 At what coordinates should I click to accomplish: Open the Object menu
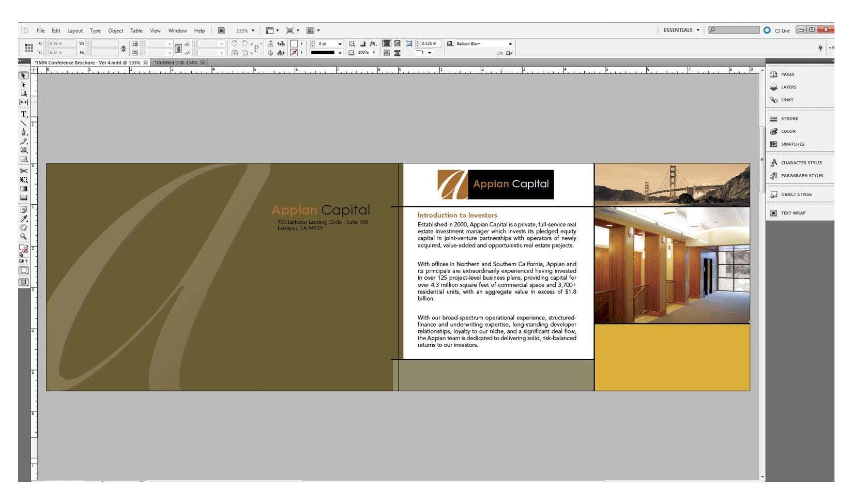click(115, 30)
